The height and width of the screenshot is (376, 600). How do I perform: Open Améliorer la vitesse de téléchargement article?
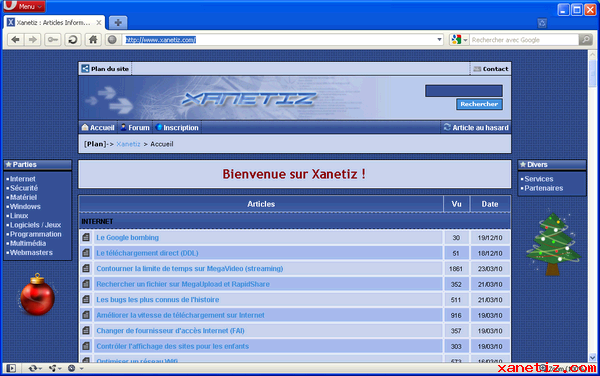click(x=180, y=315)
